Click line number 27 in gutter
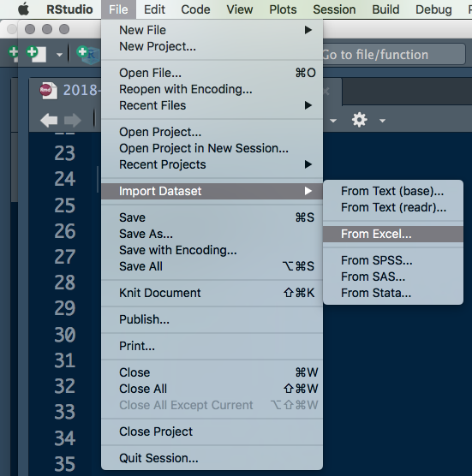472x476 pixels. [65, 257]
